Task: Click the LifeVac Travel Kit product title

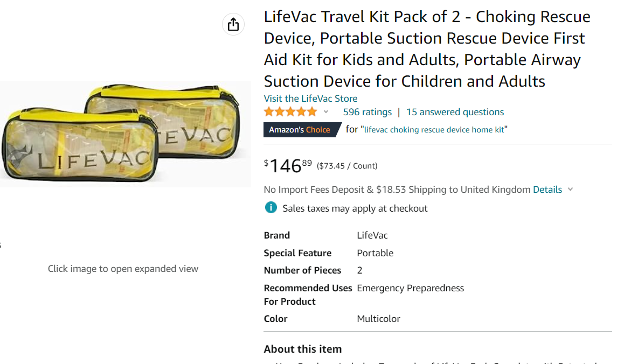Action: point(427,49)
